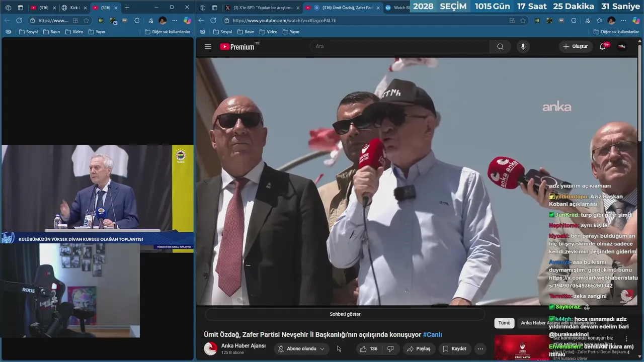Go back in the right browser window
This screenshot has height=362, width=644.
point(201,20)
